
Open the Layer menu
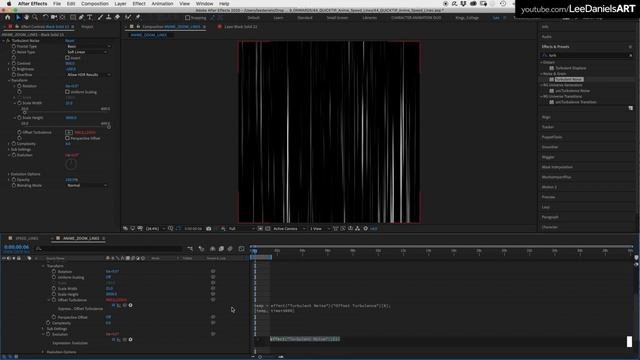pyautogui.click(x=120, y=4)
